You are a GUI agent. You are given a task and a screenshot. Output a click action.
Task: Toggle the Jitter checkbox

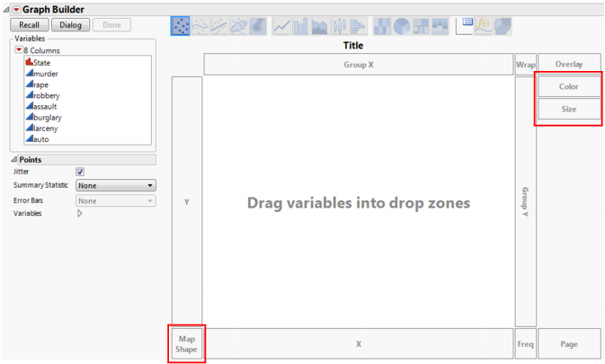click(x=80, y=172)
